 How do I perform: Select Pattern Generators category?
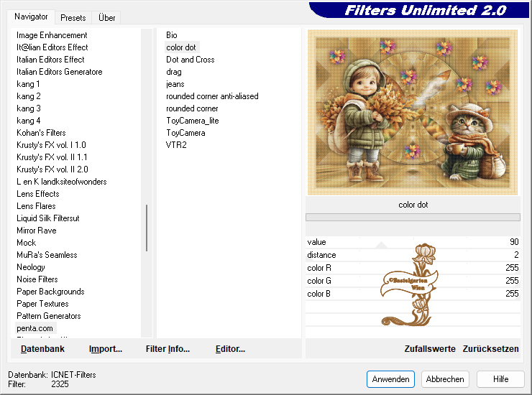pos(48,316)
